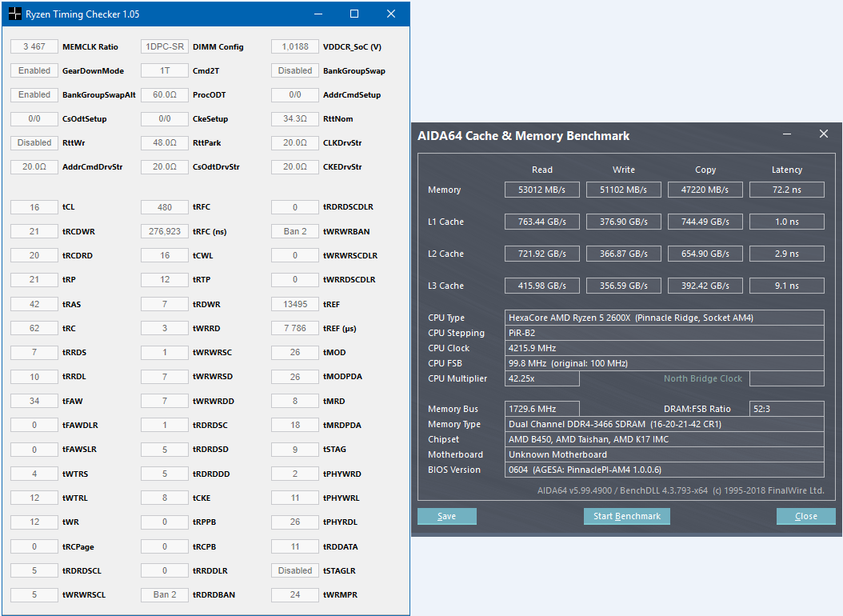Select the tRAS value field
The image size is (843, 616).
point(34,304)
